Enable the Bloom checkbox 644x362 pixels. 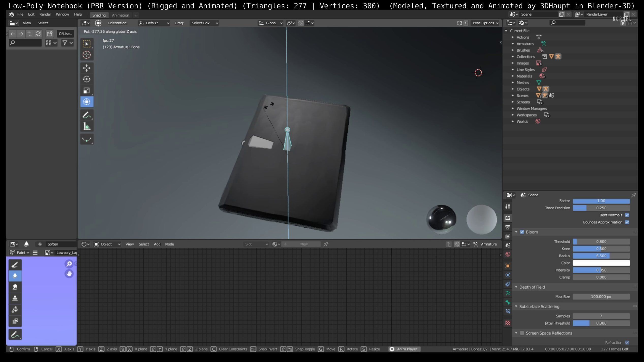522,232
